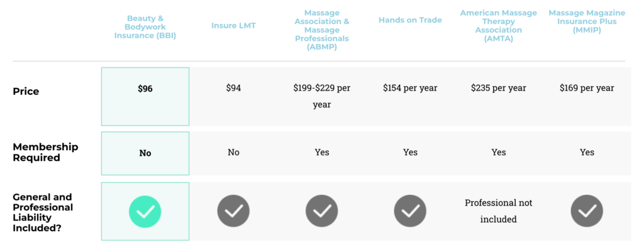Click the gray checkmark in Insure LMT column
Image resolution: width=644 pixels, height=247 pixels.
pyautogui.click(x=233, y=211)
